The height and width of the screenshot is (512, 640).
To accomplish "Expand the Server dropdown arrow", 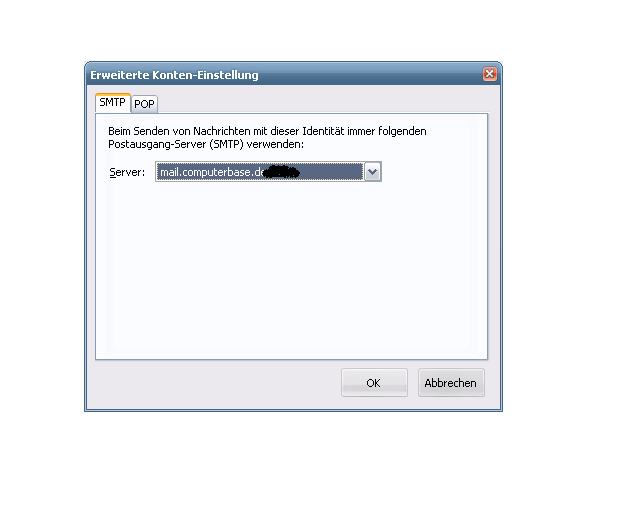I will (373, 172).
